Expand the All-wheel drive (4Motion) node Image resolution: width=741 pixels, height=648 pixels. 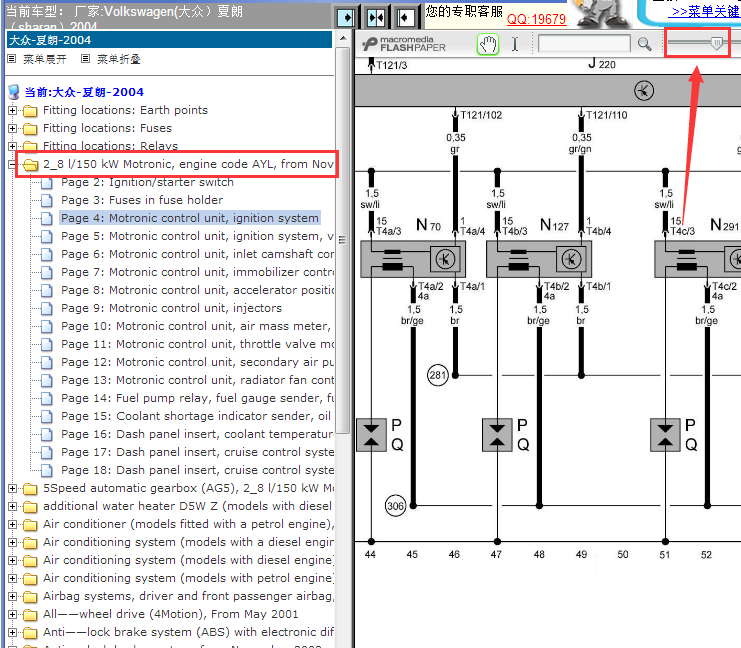[x=12, y=614]
